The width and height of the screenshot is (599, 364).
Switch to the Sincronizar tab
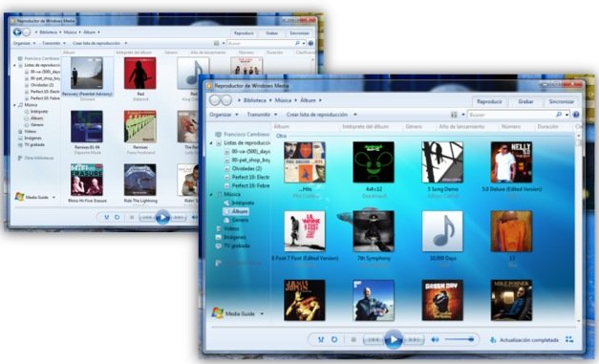point(561,101)
